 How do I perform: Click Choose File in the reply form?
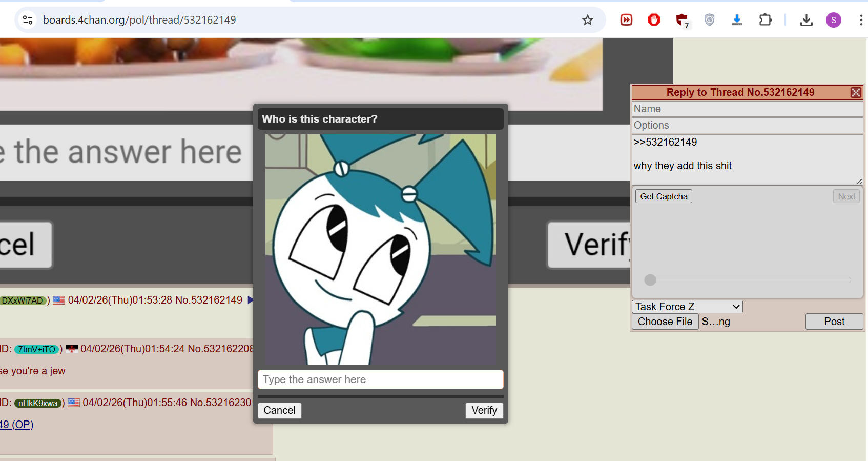665,322
